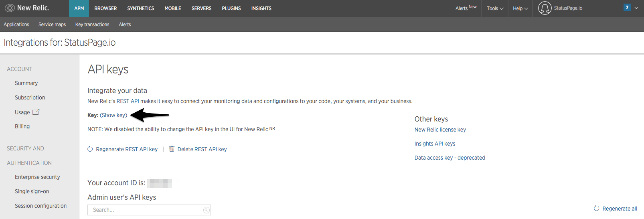Click Regenerate REST API key link
Image resolution: width=644 pixels, height=219 pixels.
[x=127, y=149]
